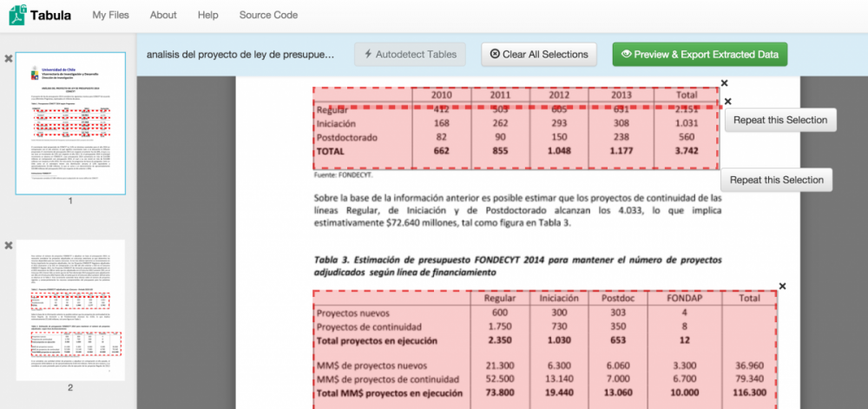Viewport: 868px width, 409px height.
Task: Open Preview & Export Extracted Data
Action: click(699, 54)
